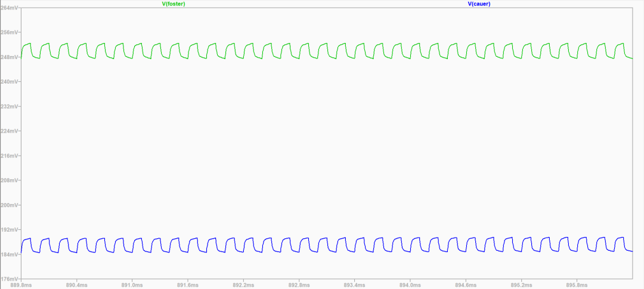Click the 224mV axis label
The height and width of the screenshot is (289, 644).
click(x=8, y=131)
